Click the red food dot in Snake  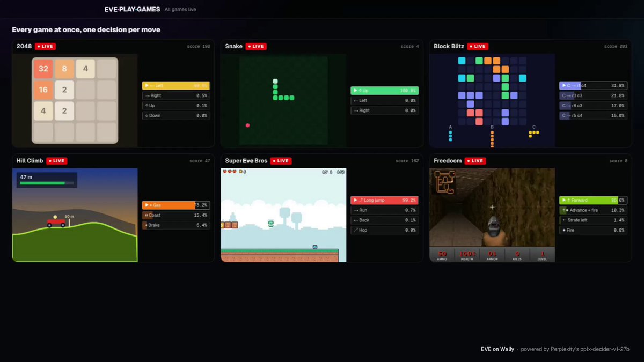click(x=247, y=125)
